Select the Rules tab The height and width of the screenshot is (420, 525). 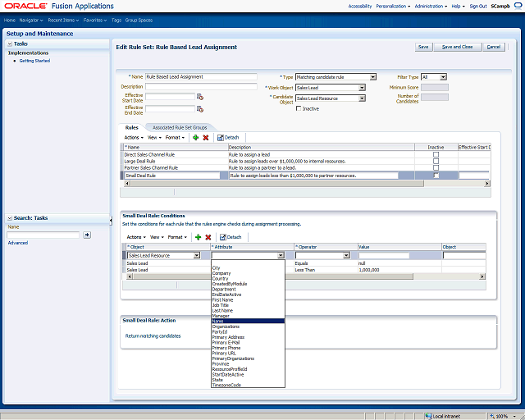pos(131,128)
